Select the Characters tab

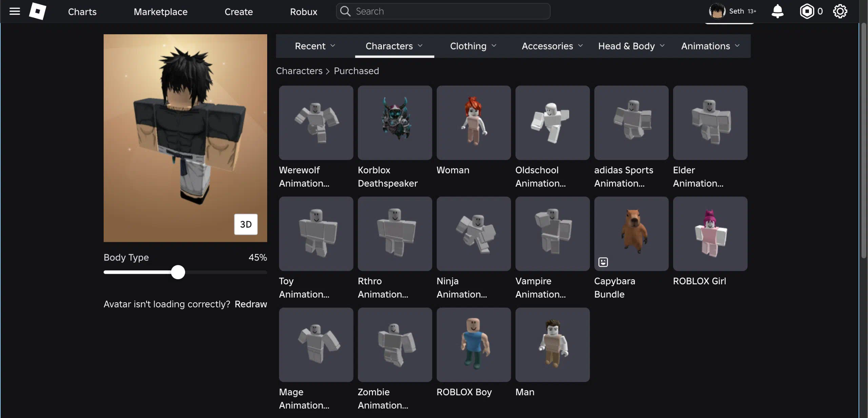tap(394, 46)
